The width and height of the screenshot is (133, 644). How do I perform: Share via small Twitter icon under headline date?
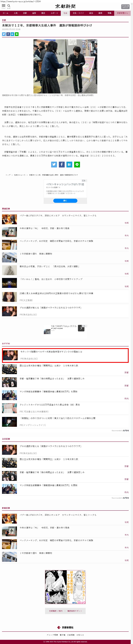tap(4, 34)
